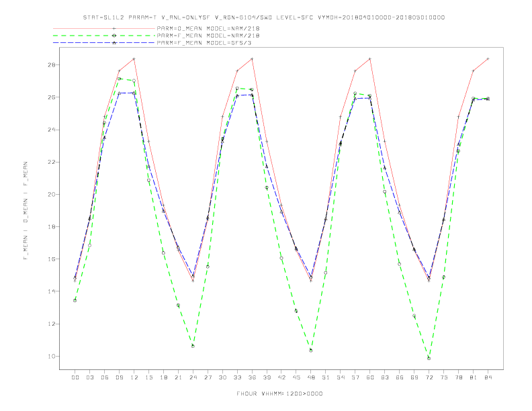
Task: Click the triangle marker in the blue legend line
Action: pyautogui.click(x=114, y=43)
